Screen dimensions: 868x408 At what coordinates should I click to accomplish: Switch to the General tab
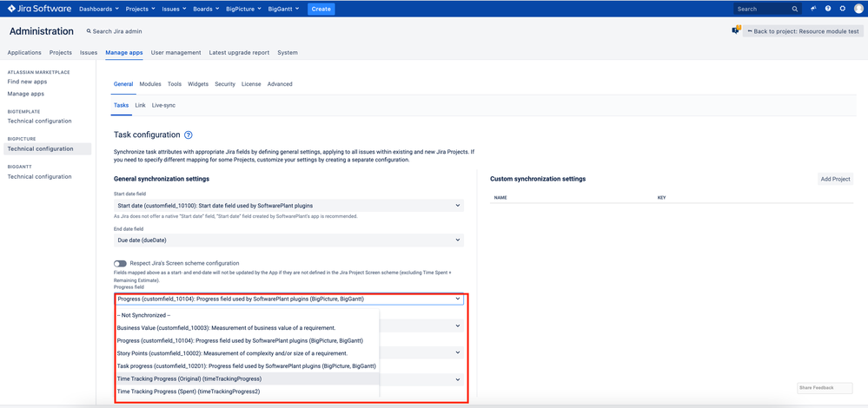pos(123,84)
